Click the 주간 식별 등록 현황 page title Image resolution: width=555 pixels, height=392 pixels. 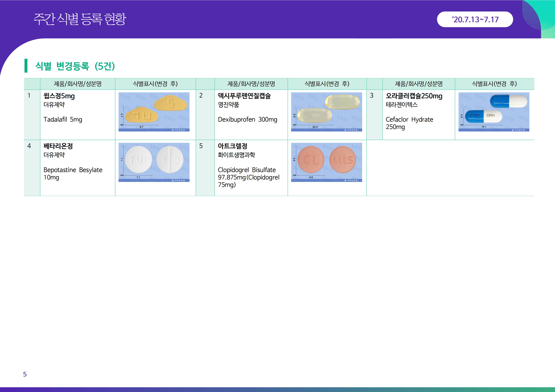[x=80, y=19]
